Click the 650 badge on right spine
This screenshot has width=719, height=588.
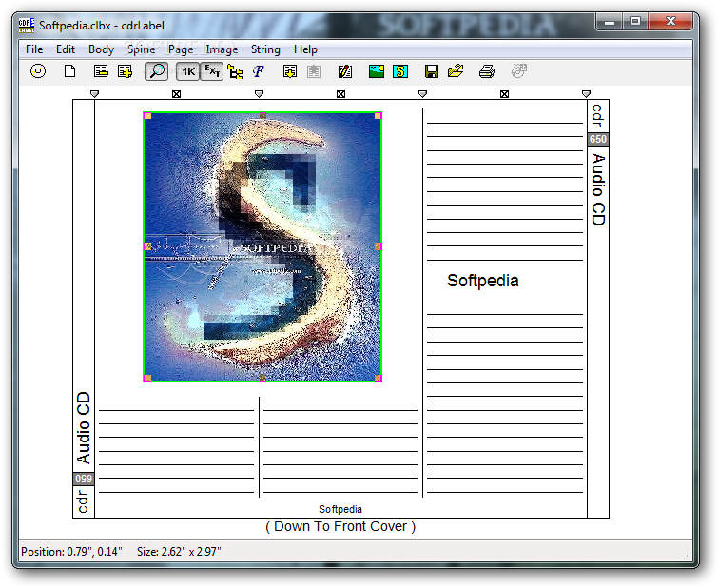point(598,139)
